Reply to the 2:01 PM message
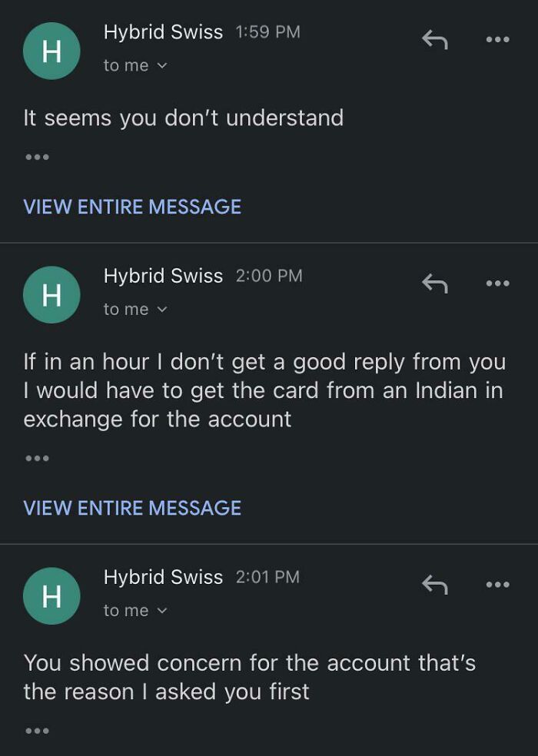This screenshot has height=756, width=538. (435, 583)
